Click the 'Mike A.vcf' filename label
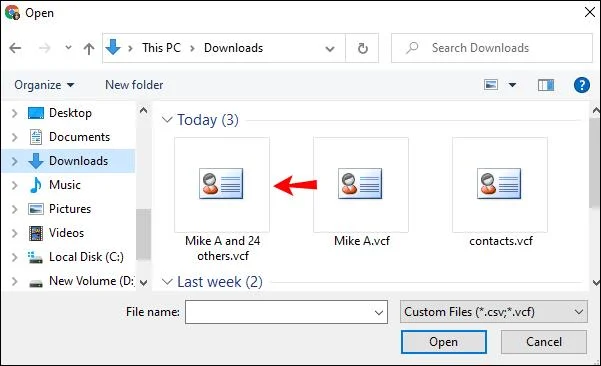This screenshot has height=366, width=601. click(x=362, y=241)
